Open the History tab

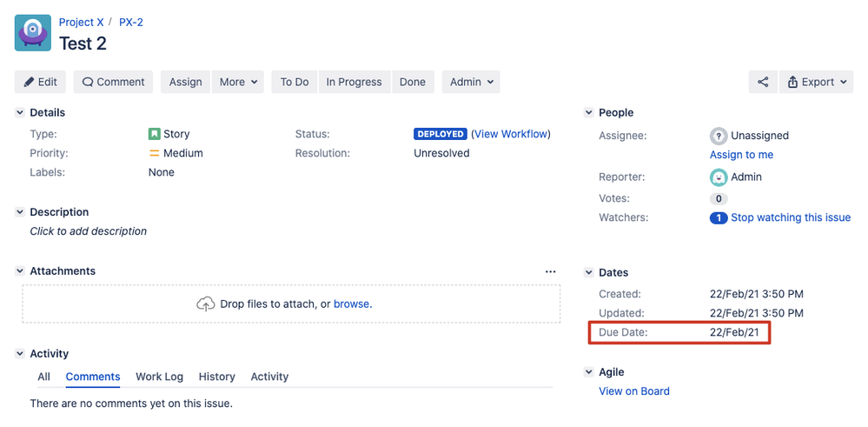click(x=217, y=377)
